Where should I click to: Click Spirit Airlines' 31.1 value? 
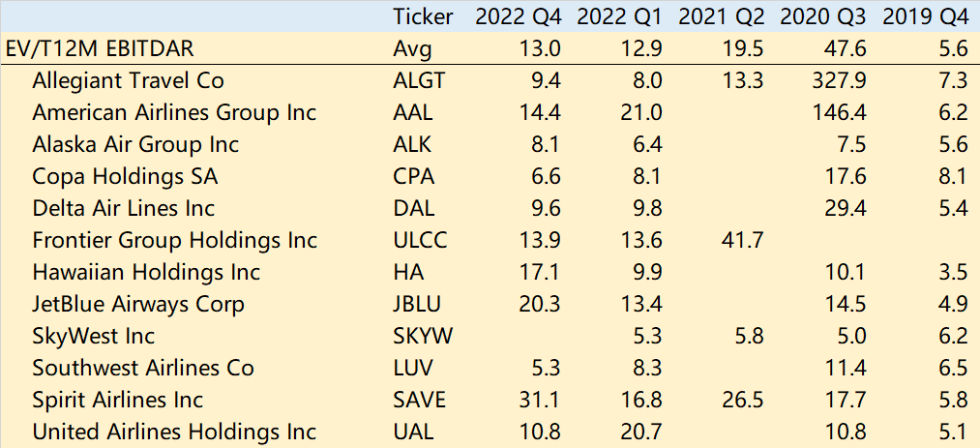click(542, 400)
